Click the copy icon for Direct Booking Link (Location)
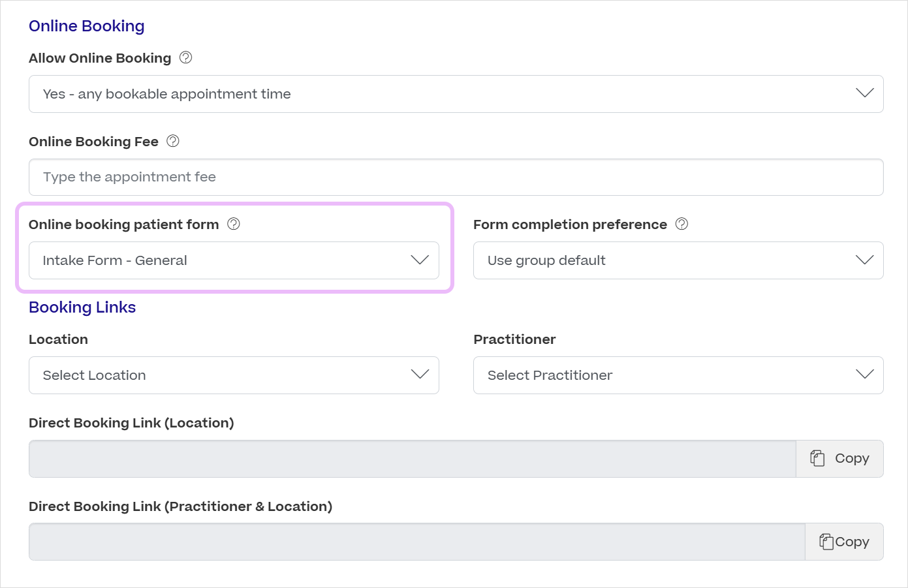Viewport: 908px width, 588px height. point(818,458)
